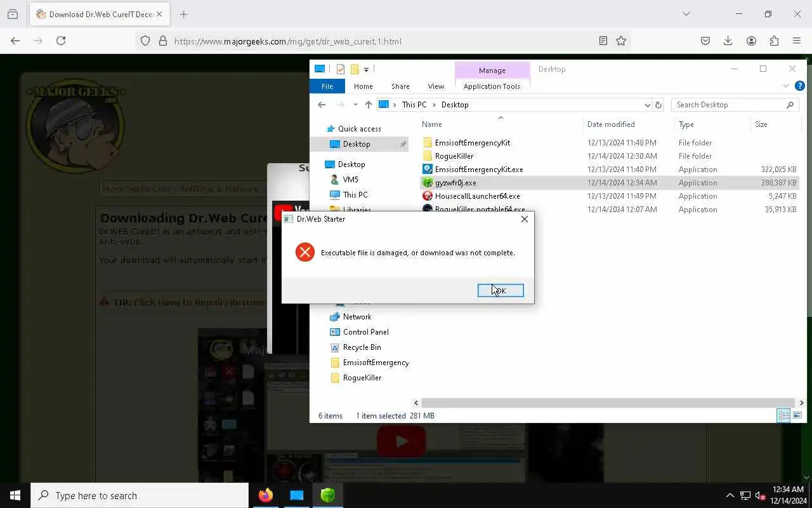Image resolution: width=812 pixels, height=508 pixels.
Task: Switch to Large icons view button
Action: tap(797, 415)
